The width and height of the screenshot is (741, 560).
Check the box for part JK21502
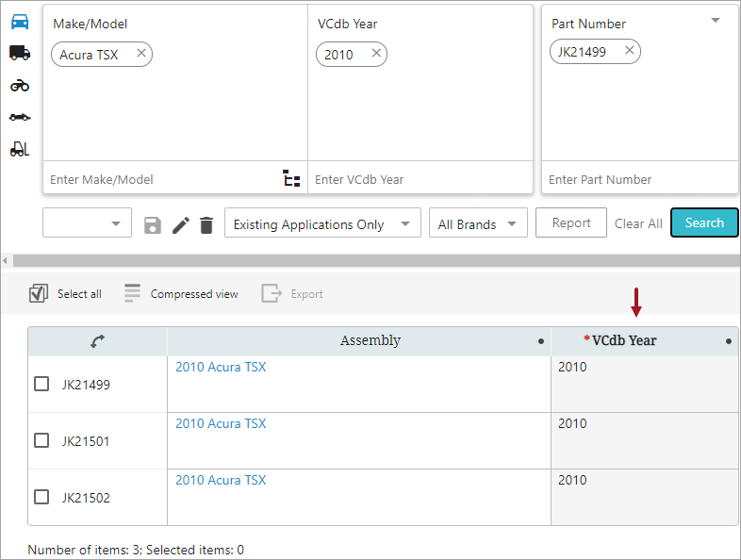click(41, 497)
